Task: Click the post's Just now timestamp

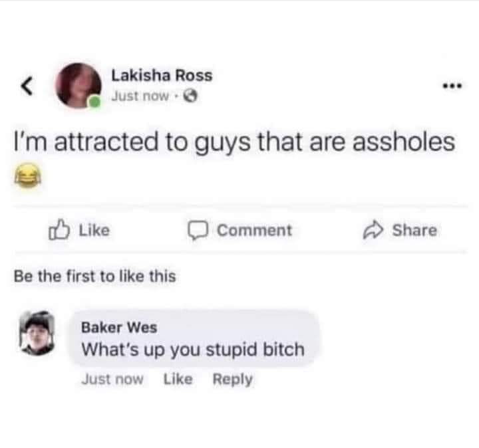Action: click(x=140, y=96)
